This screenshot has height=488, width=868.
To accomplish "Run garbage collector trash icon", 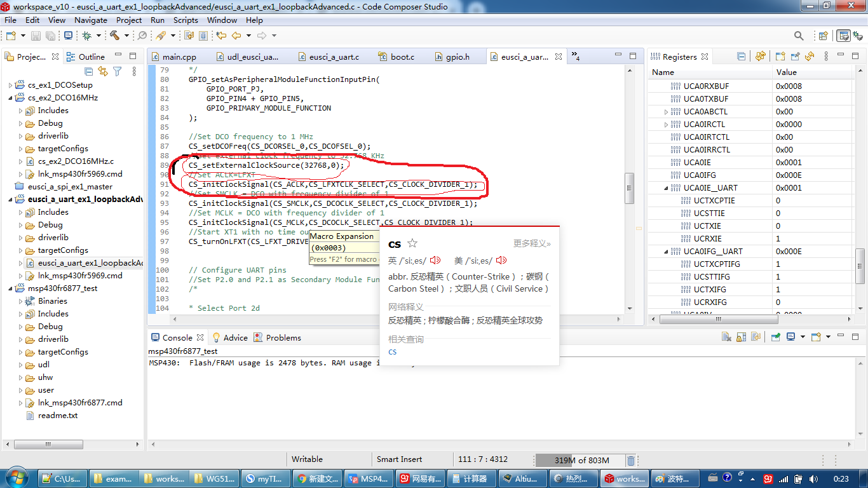I will [x=630, y=461].
